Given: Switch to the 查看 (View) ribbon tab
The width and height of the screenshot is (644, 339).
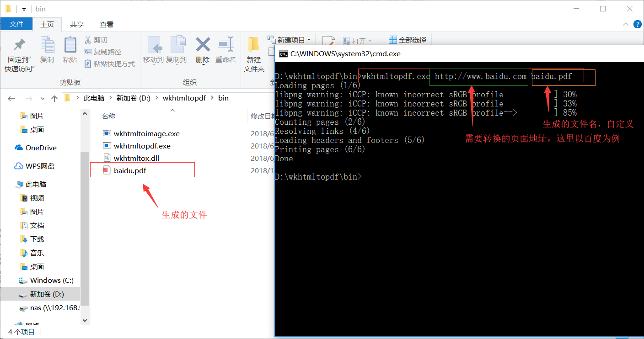Looking at the screenshot, I should pos(107,24).
